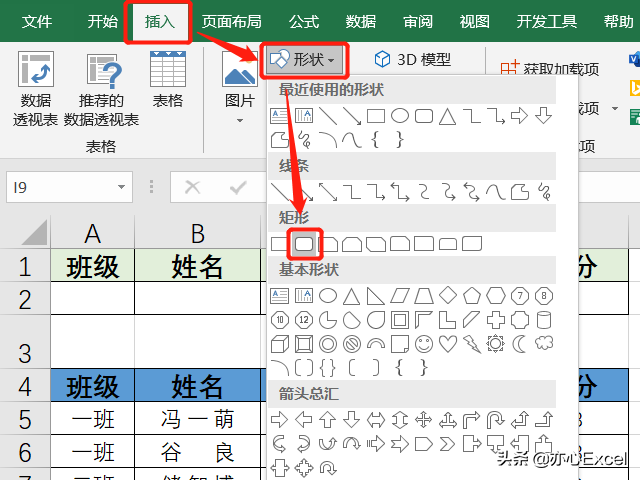This screenshot has width=640, height=480.
Task: Pick right arrow in recently used shapes
Action: (x=519, y=116)
